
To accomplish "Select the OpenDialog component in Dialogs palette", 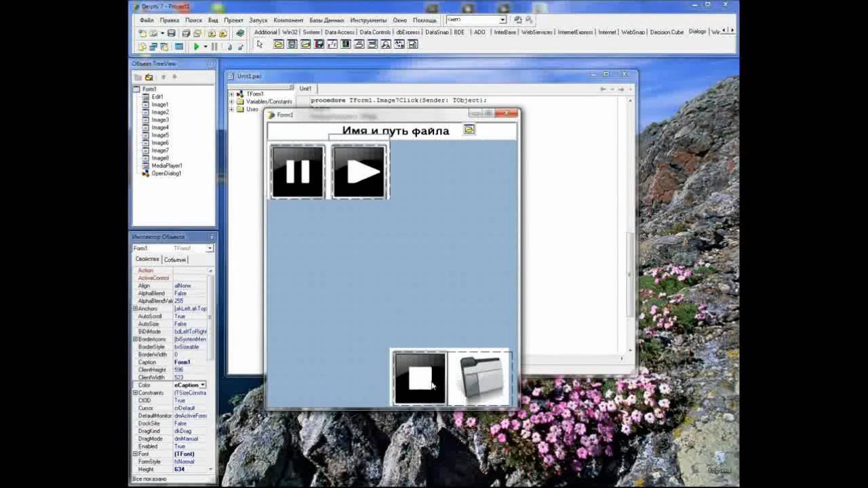I will (279, 44).
